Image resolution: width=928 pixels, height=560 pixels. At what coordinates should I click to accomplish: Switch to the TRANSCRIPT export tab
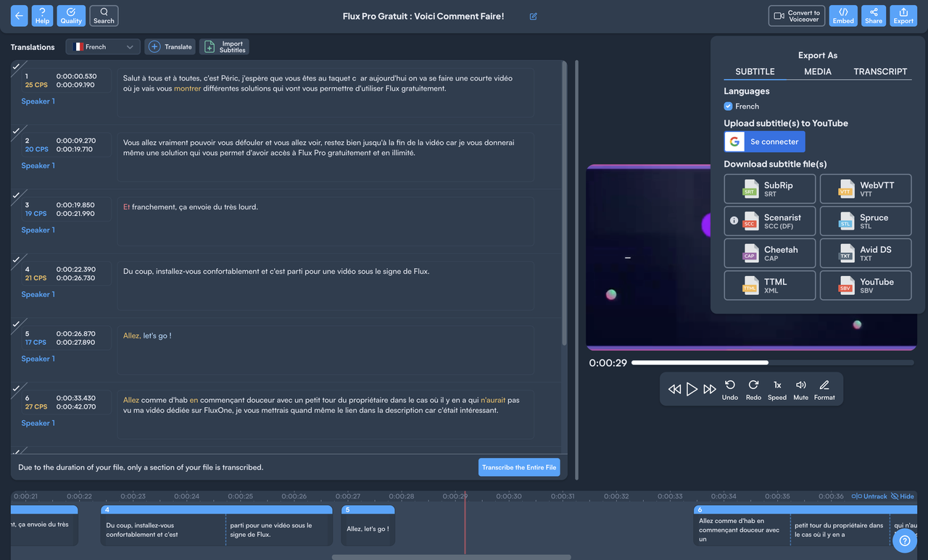(x=880, y=72)
